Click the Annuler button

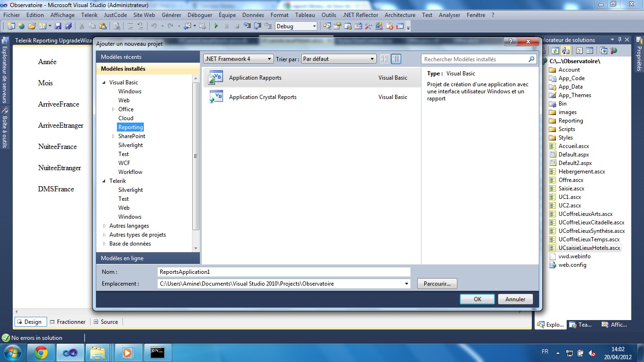pos(515,299)
